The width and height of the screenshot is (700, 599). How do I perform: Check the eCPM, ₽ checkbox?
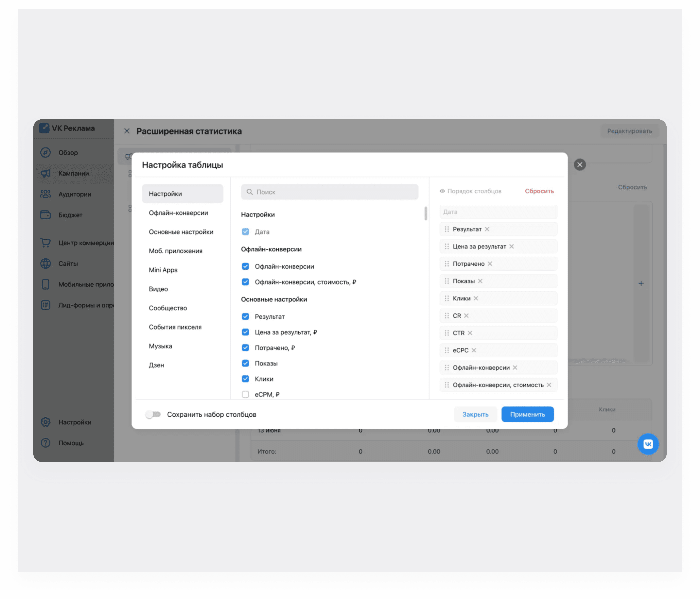(x=246, y=394)
